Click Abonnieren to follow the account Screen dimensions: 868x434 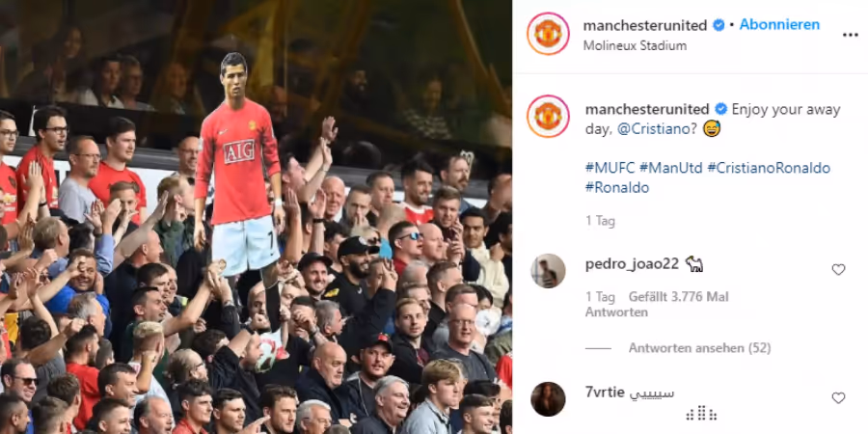click(779, 25)
